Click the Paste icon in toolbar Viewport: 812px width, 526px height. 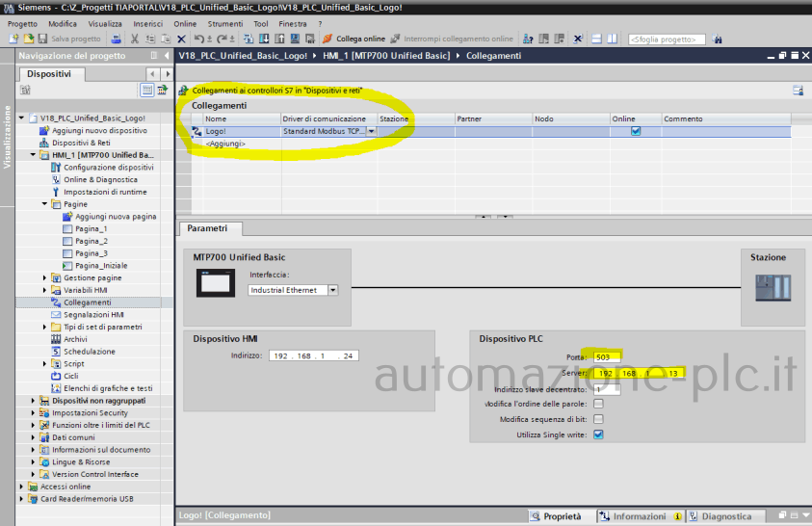pos(166,39)
